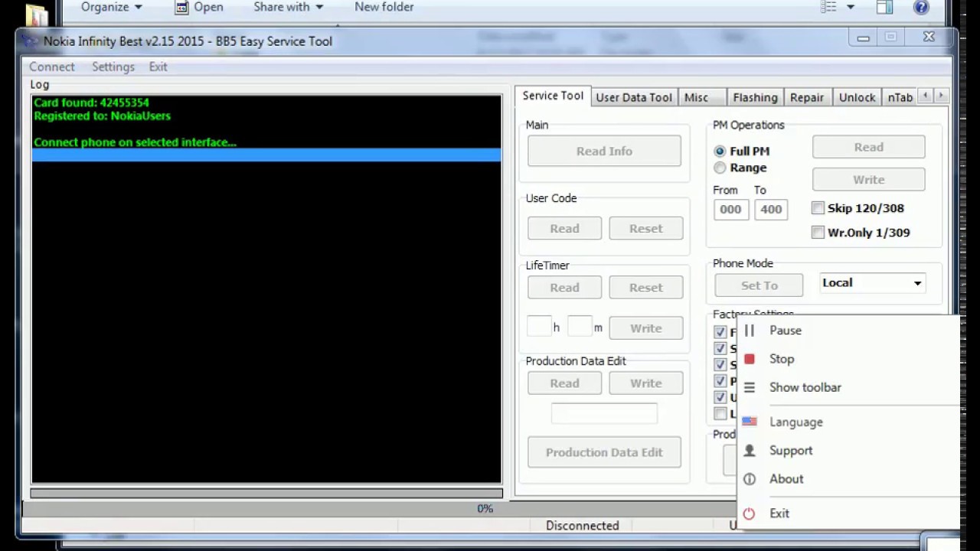Open the Phone Mode Local dropdown
980x551 pixels.
[872, 283]
